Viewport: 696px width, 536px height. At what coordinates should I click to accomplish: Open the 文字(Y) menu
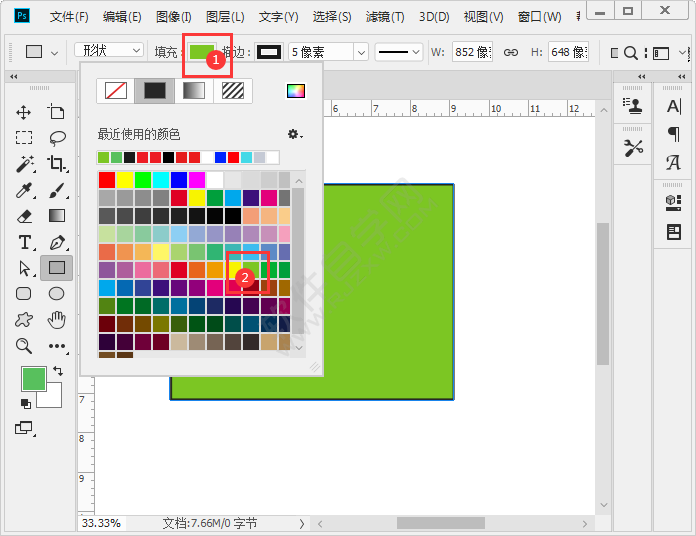(x=278, y=17)
